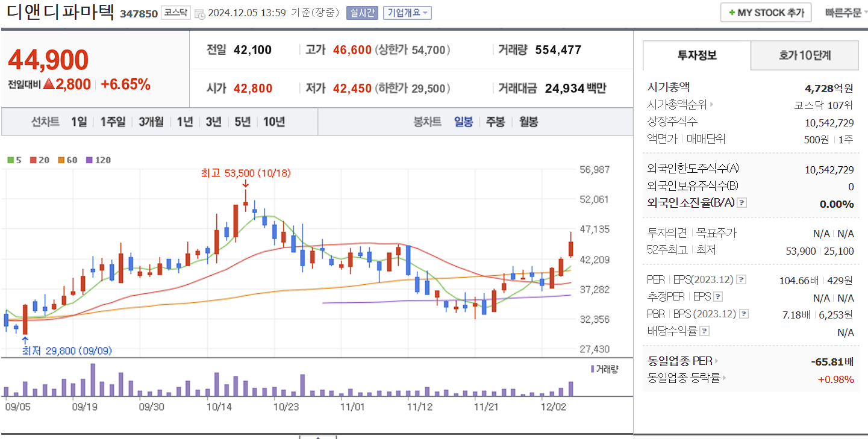Click the PBR BPS help icon
868x439 pixels.
(x=744, y=314)
